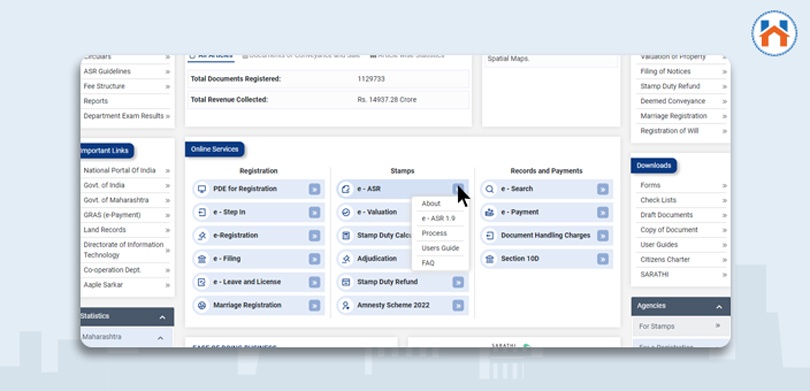810x391 pixels.
Task: Click the Adjudication gavel icon
Action: (x=346, y=259)
